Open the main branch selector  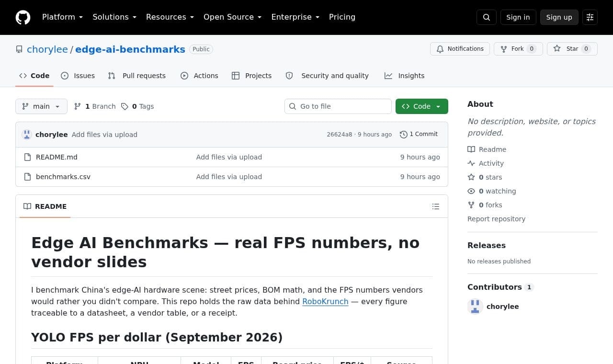[41, 106]
